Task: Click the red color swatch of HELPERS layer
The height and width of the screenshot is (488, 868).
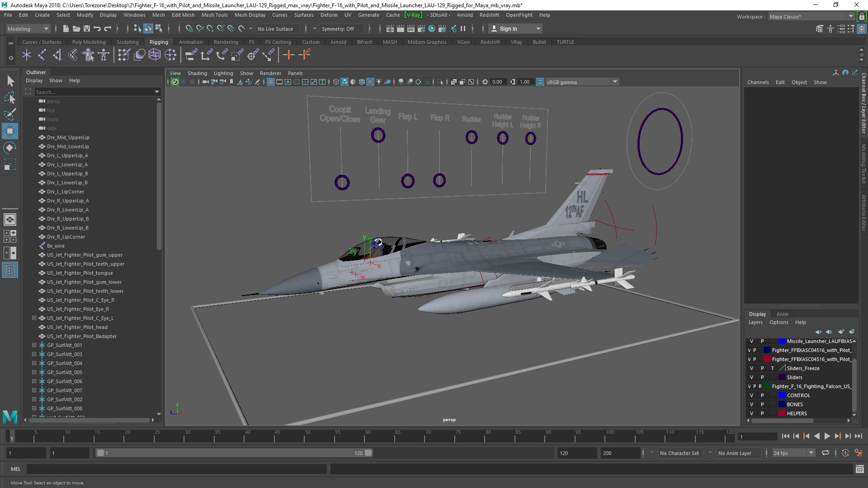Action: coord(782,413)
